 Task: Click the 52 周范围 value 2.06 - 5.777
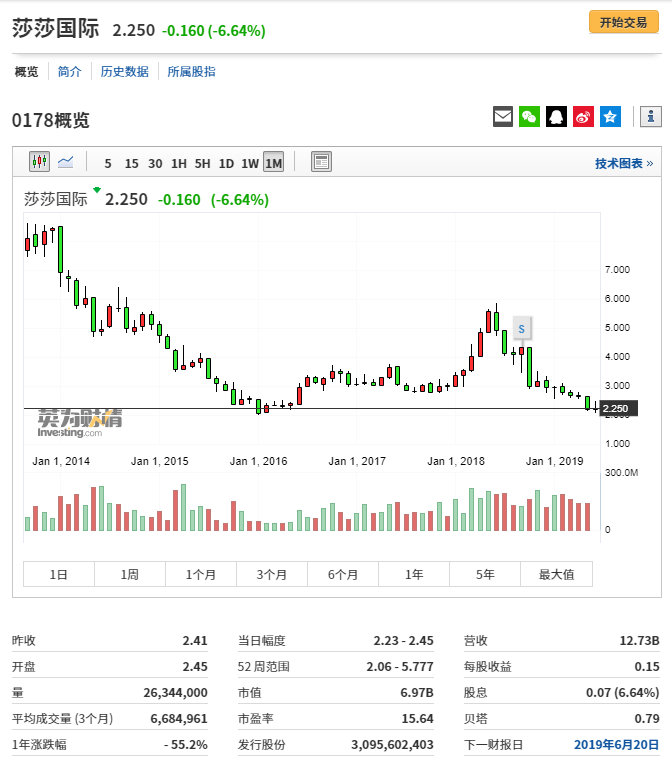click(x=400, y=667)
